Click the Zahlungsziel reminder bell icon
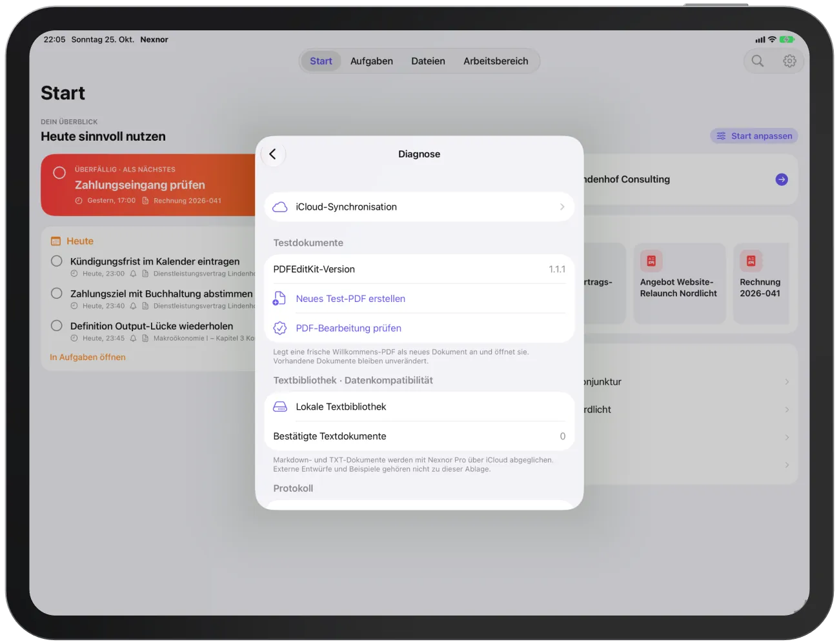Image resolution: width=839 pixels, height=644 pixels. coord(133,307)
